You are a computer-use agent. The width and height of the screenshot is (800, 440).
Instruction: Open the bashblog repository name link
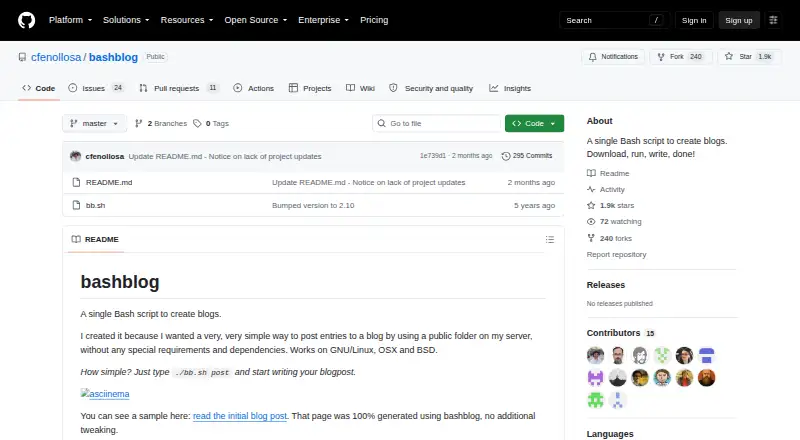pos(113,57)
